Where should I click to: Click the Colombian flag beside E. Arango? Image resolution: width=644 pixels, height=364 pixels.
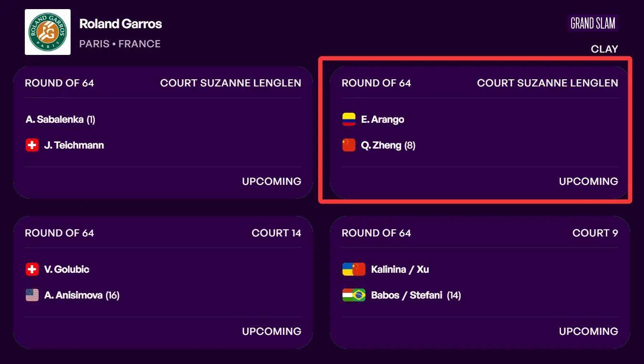point(349,119)
